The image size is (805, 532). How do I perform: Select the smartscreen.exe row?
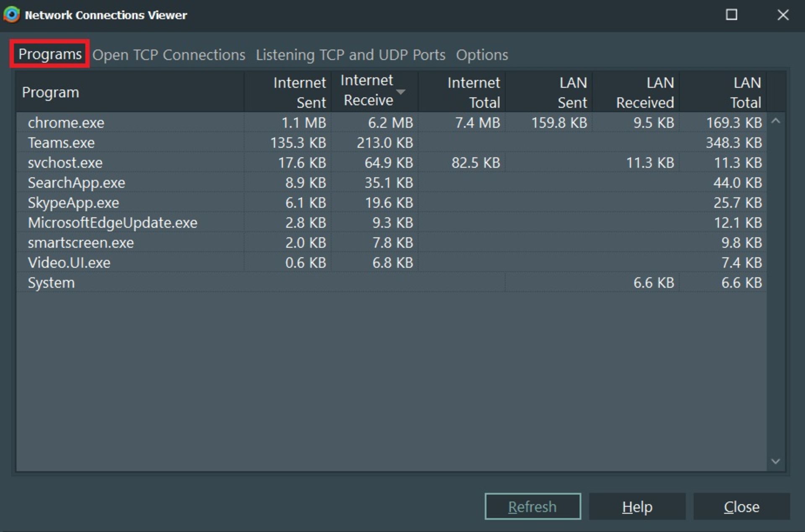[x=392, y=243]
